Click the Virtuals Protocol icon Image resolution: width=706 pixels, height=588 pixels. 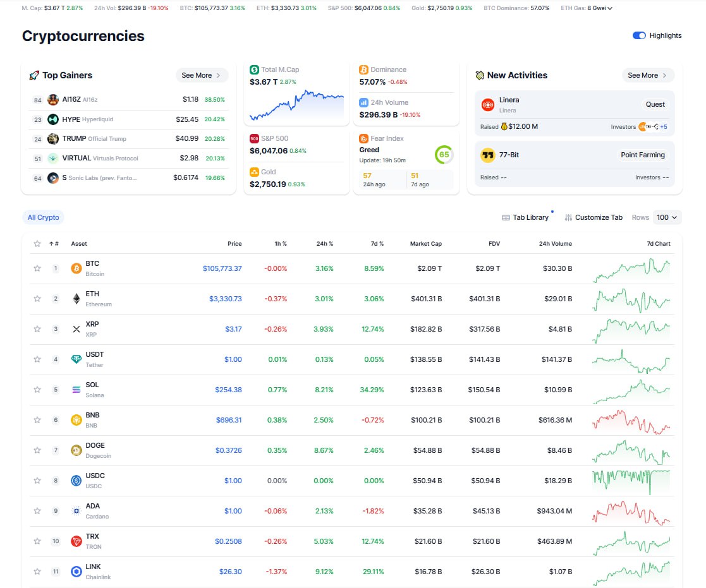point(53,159)
